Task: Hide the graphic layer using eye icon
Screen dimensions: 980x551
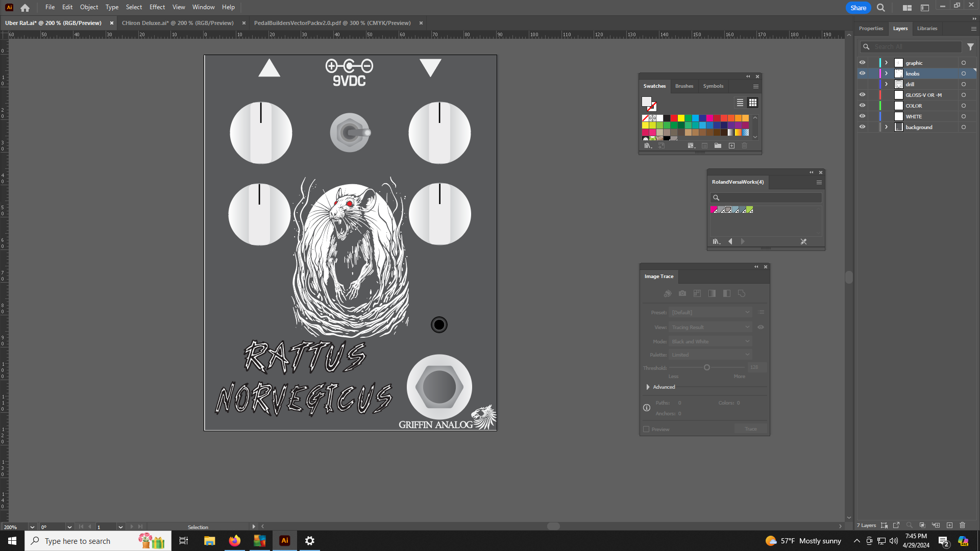Action: point(862,63)
